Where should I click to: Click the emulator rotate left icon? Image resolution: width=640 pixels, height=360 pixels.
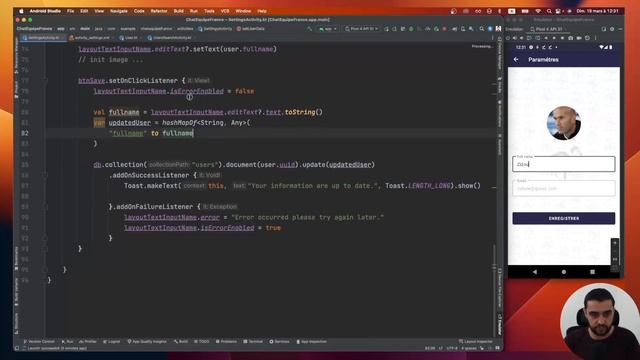(529, 38)
